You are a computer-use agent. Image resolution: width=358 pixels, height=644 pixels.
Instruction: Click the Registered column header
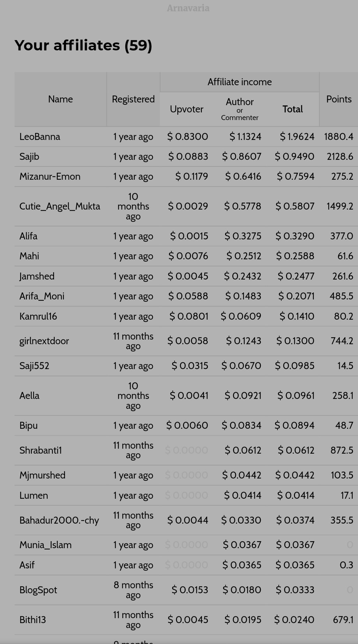pos(133,99)
